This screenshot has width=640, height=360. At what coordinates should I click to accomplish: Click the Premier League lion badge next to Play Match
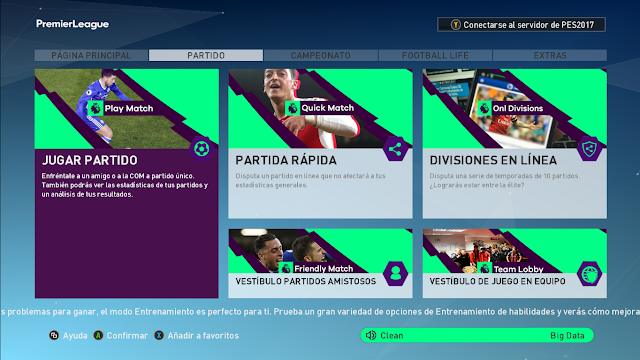coord(96,109)
